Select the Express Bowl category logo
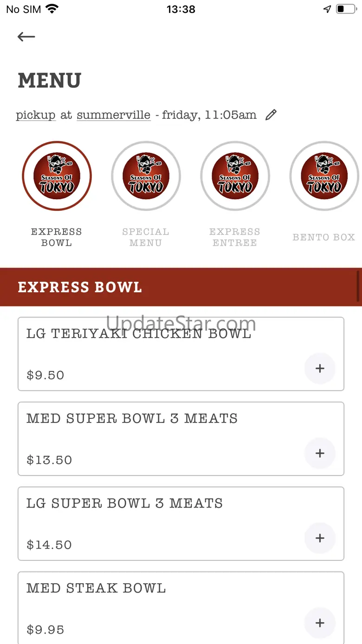The height and width of the screenshot is (644, 362). coord(57,176)
